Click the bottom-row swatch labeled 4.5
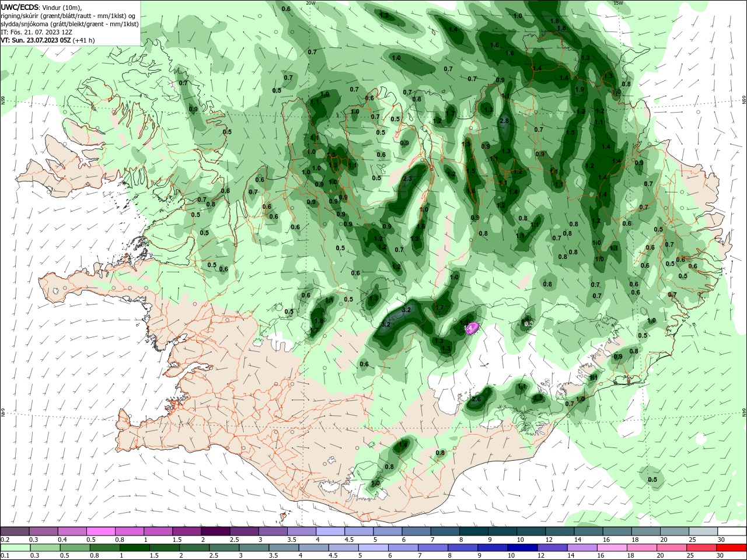 (x=343, y=548)
